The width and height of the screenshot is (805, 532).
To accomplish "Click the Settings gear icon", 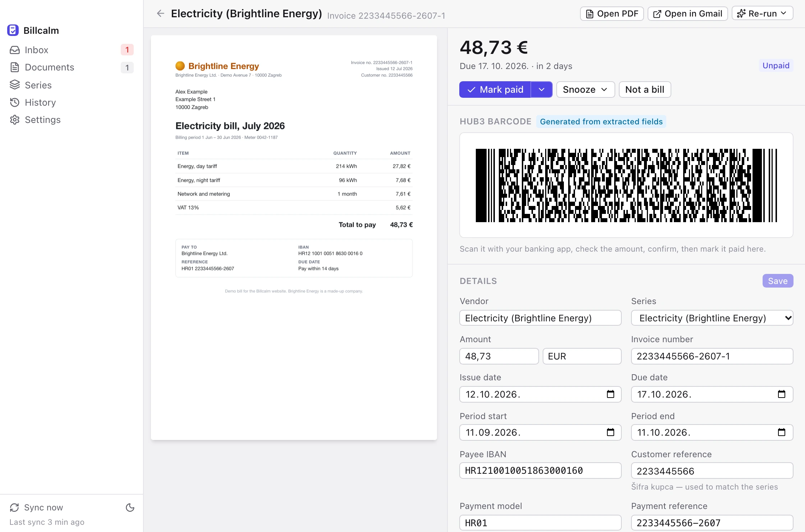I will (x=15, y=120).
